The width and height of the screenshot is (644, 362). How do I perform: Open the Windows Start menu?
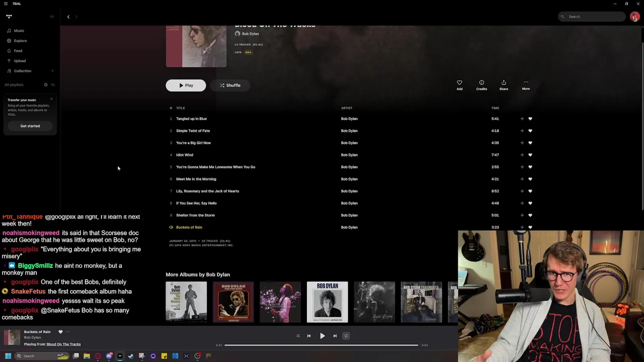8,356
